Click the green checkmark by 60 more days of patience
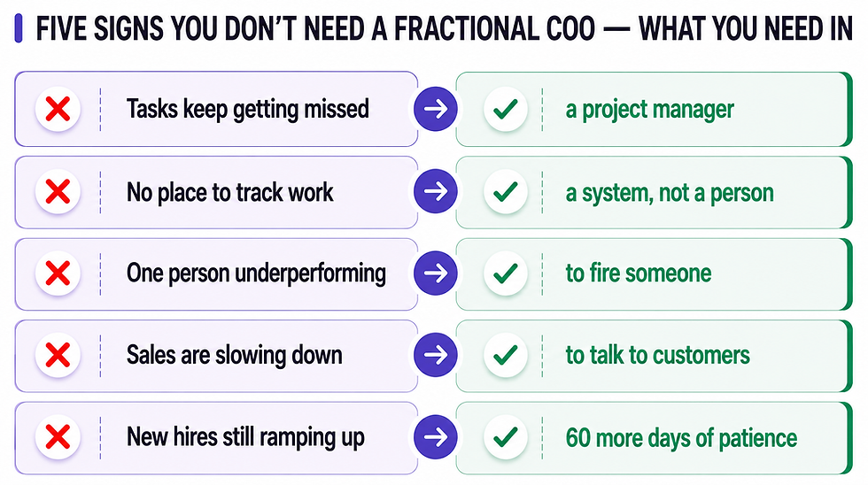868x485 pixels. pyautogui.click(x=506, y=437)
